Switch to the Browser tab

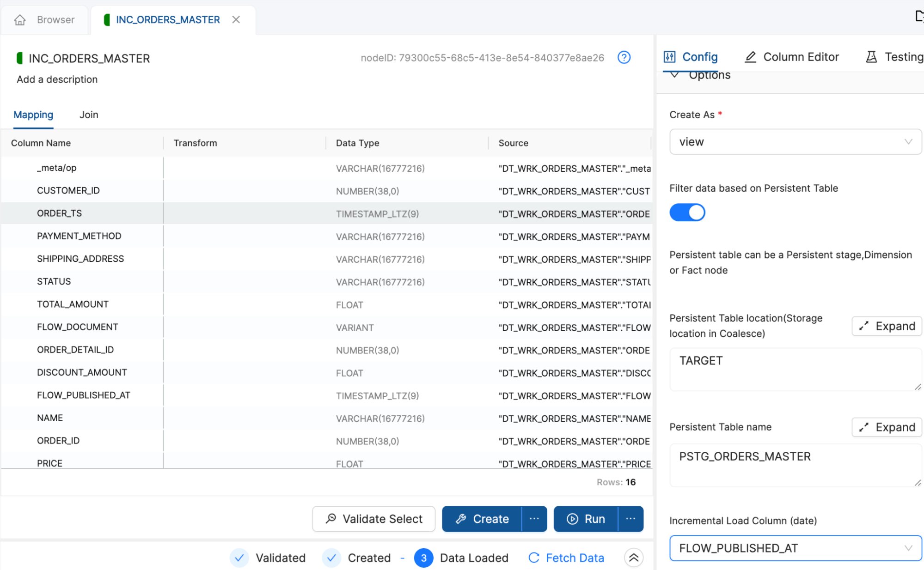click(55, 19)
